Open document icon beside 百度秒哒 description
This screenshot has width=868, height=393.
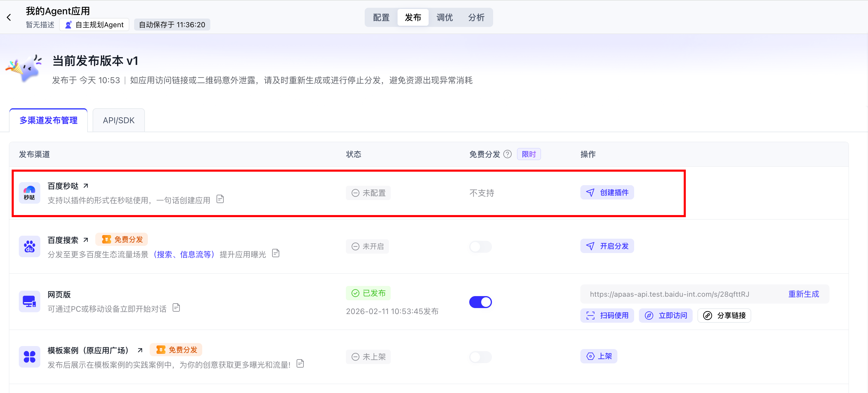(x=220, y=199)
